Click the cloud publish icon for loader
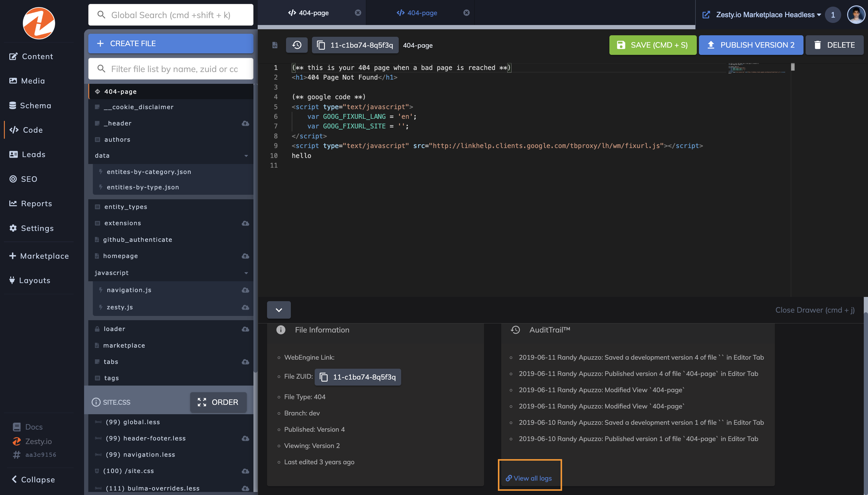The width and height of the screenshot is (868, 495). pos(245,329)
